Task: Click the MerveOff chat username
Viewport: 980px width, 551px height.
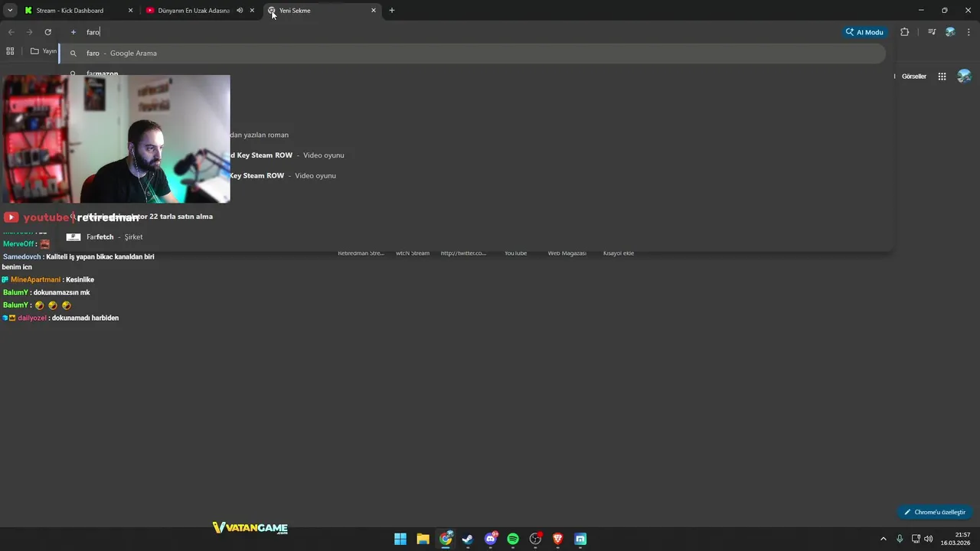Action: coord(19,244)
